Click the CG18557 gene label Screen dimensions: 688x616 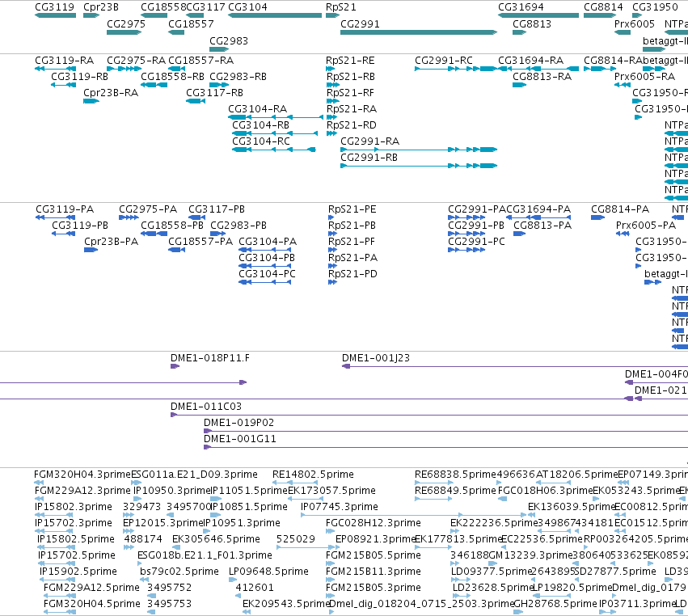[x=191, y=23]
